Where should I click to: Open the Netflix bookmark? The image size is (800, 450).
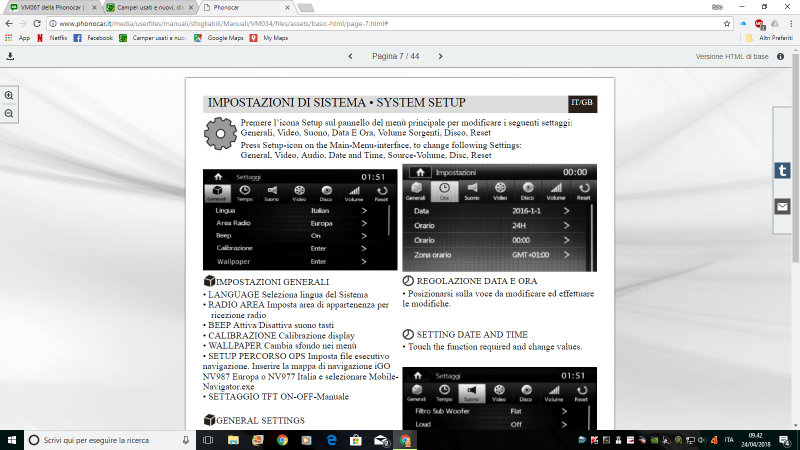tap(55, 38)
